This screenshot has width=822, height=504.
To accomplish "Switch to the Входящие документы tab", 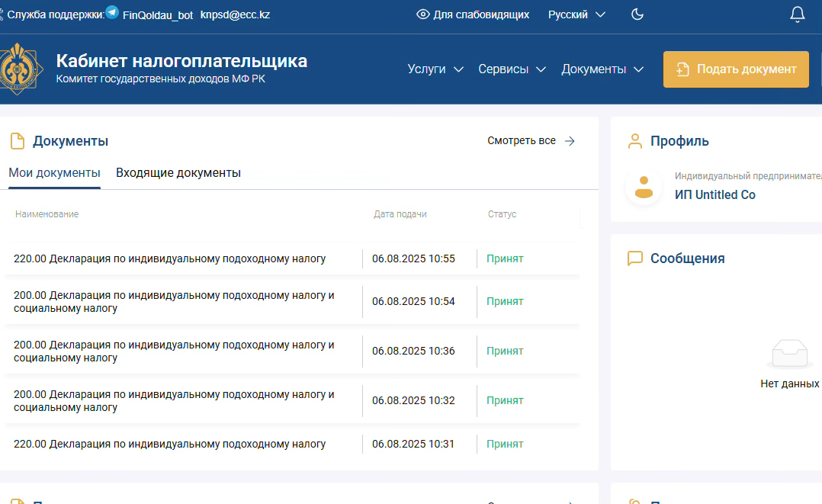I will click(x=178, y=173).
